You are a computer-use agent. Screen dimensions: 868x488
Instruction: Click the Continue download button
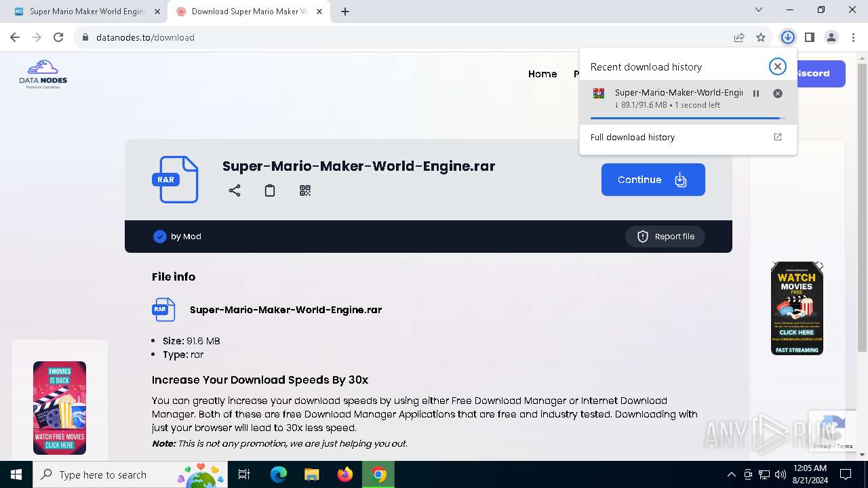point(653,180)
